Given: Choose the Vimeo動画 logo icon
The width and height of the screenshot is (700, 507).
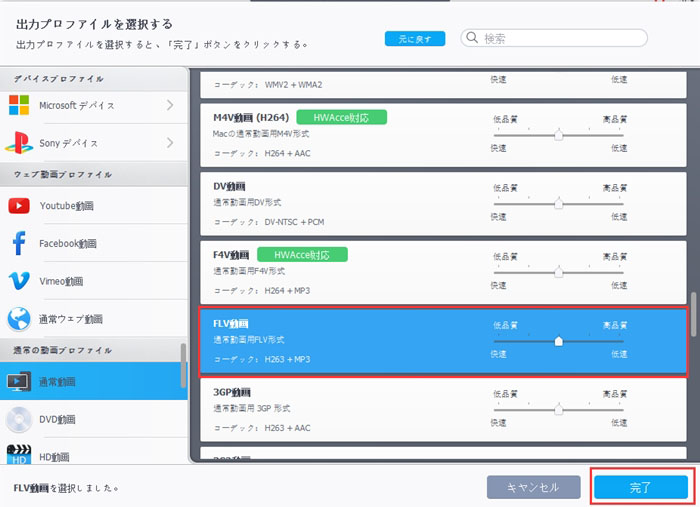Looking at the screenshot, I should tap(19, 281).
